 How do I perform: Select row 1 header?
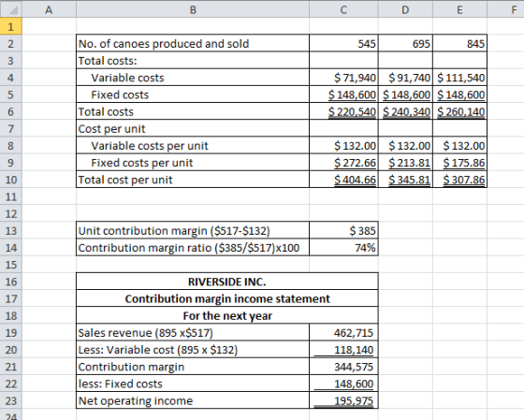[x=11, y=26]
